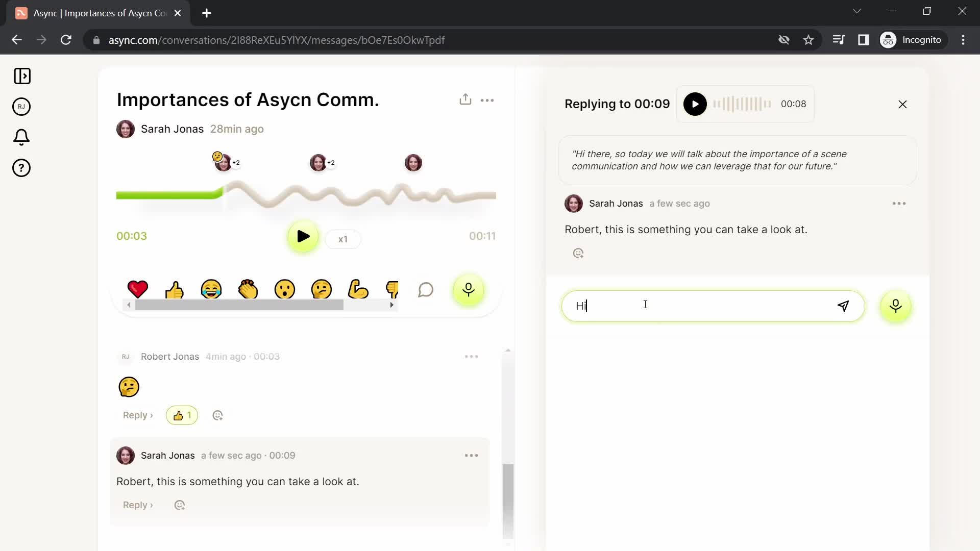Click the more options on Robert's comment
Image resolution: width=980 pixels, height=551 pixels.
[x=471, y=357]
